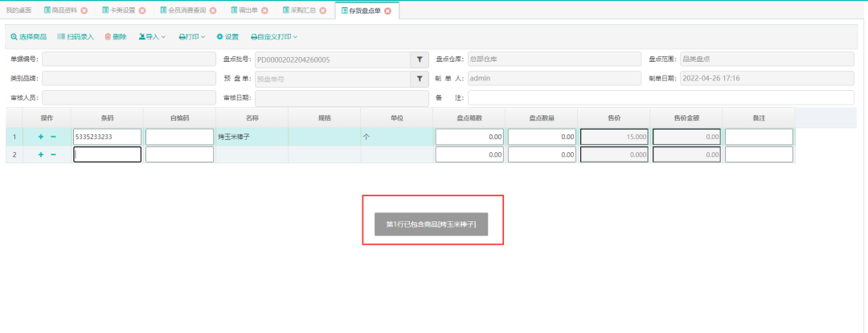The width and height of the screenshot is (868, 333).
Task: Open the 预盘单 filter selector
Action: click(x=420, y=79)
